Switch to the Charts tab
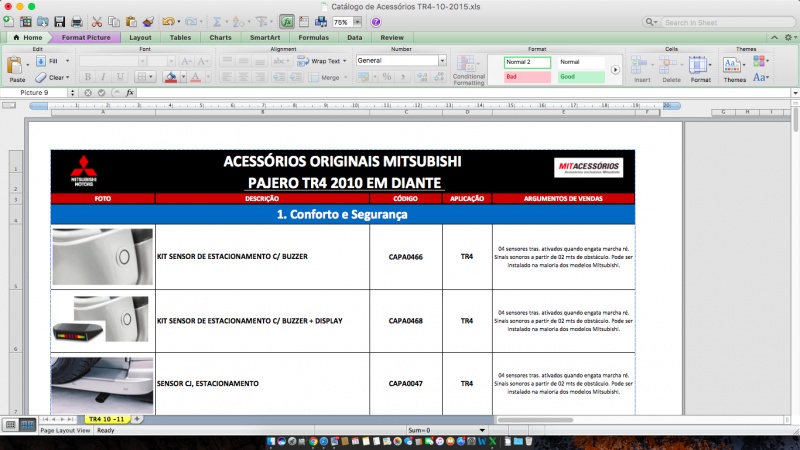Screen dimensions: 800x450 pyautogui.click(x=220, y=37)
